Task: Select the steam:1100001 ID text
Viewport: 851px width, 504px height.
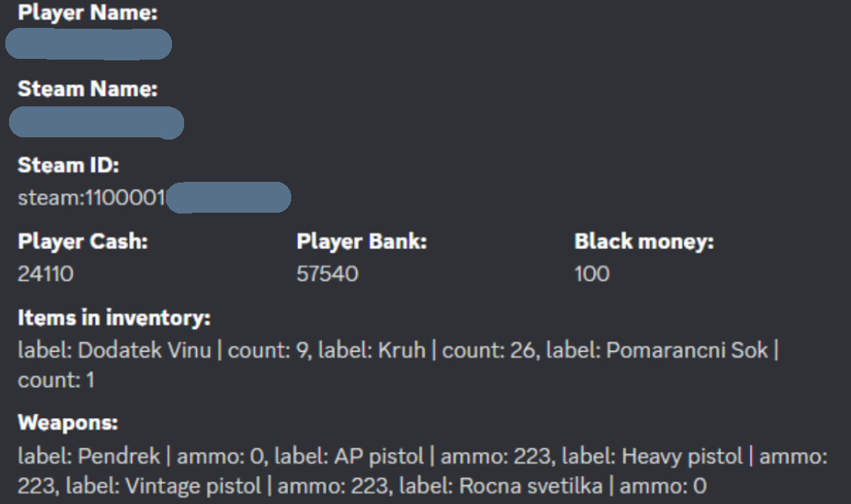Action: (91, 198)
